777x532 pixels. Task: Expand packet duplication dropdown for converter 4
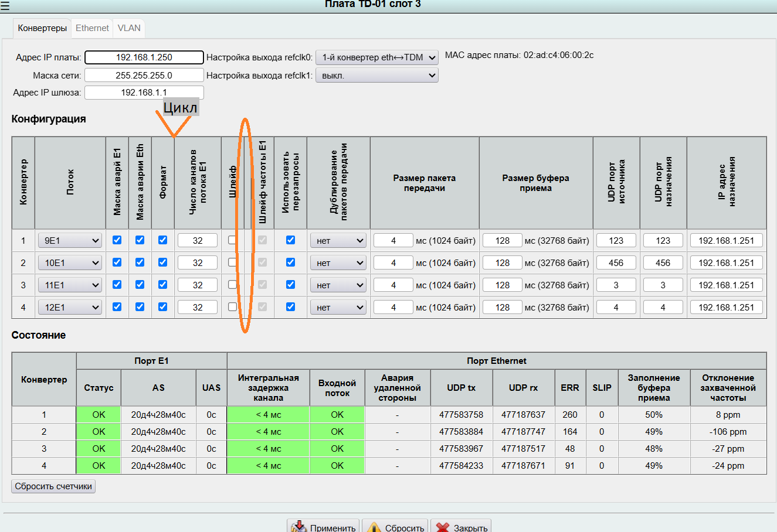pyautogui.click(x=338, y=308)
